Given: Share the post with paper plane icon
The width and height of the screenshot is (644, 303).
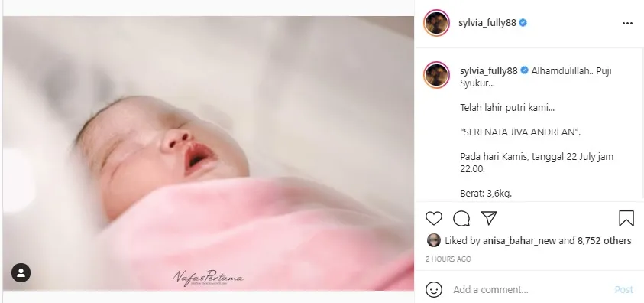Looking at the screenshot, I should (x=489, y=218).
